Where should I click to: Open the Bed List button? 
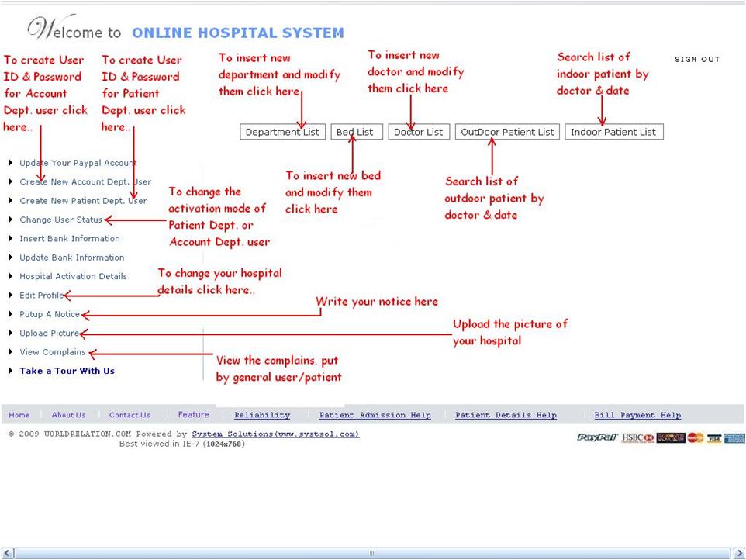(x=357, y=132)
